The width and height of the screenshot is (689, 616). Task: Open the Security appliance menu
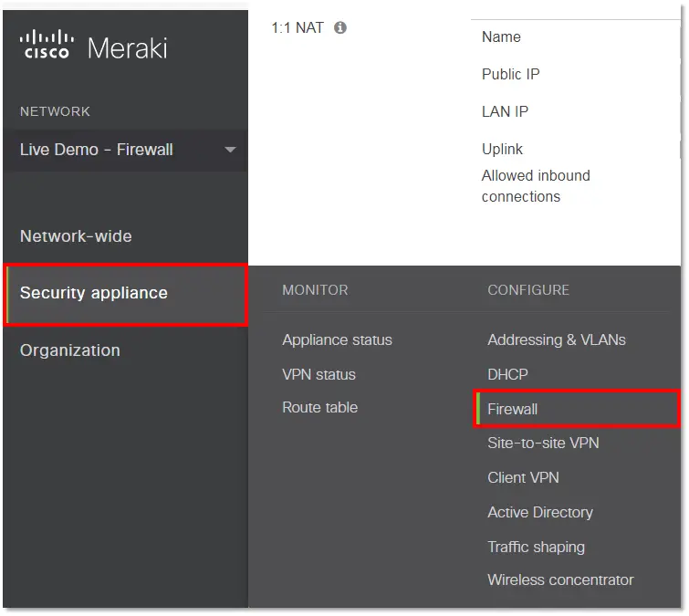pos(94,293)
